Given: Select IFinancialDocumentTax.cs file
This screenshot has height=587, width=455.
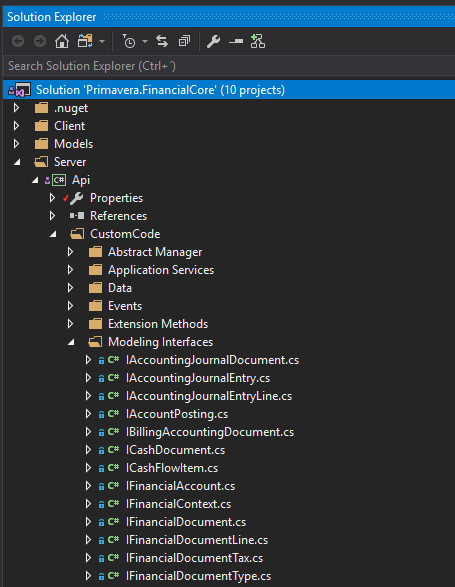Looking at the screenshot, I should [194, 558].
